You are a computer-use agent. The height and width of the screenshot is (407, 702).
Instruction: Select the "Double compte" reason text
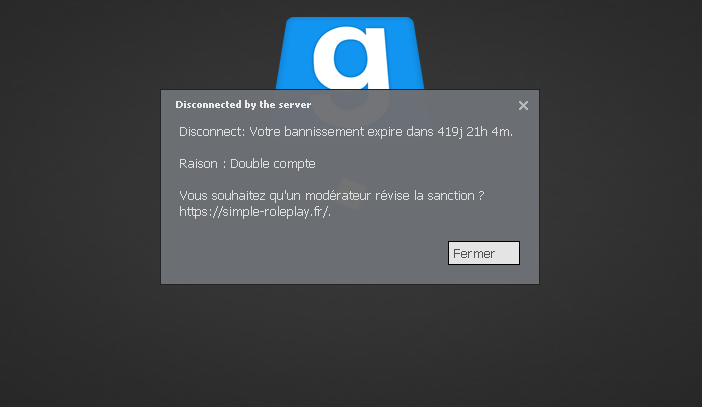[273, 164]
